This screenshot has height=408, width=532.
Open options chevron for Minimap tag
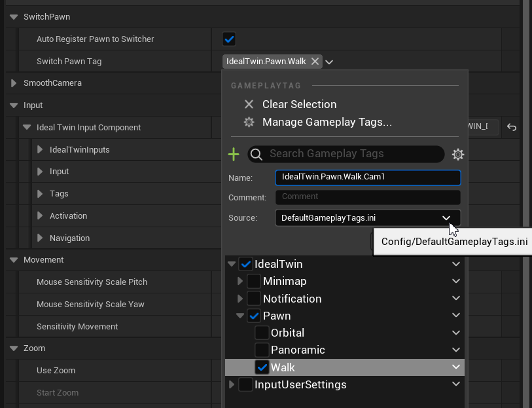click(x=456, y=282)
